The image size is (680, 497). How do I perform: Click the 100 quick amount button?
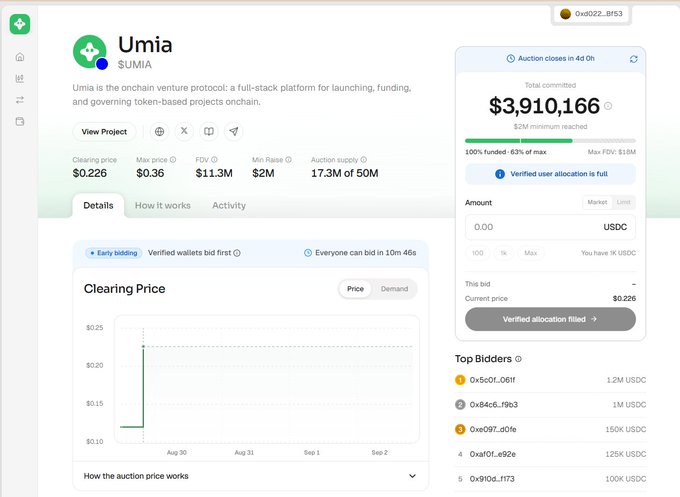(477, 253)
